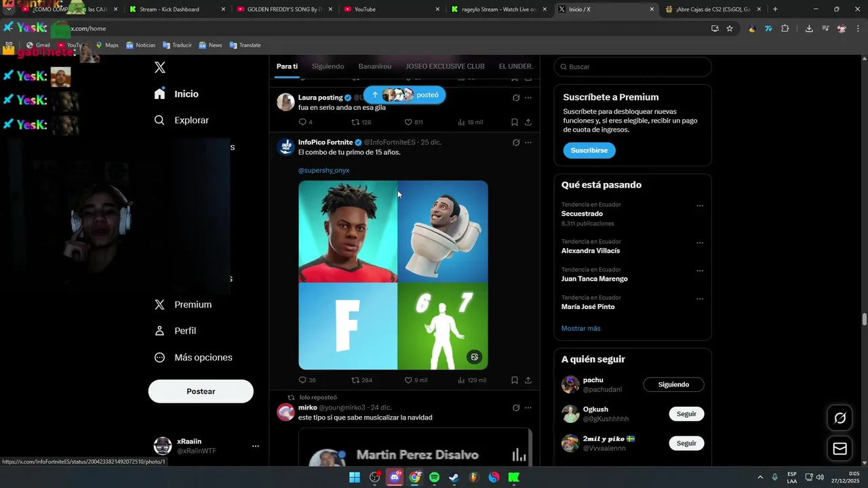The width and height of the screenshot is (868, 488).
Task: Open the floating Grok button
Action: click(x=840, y=418)
